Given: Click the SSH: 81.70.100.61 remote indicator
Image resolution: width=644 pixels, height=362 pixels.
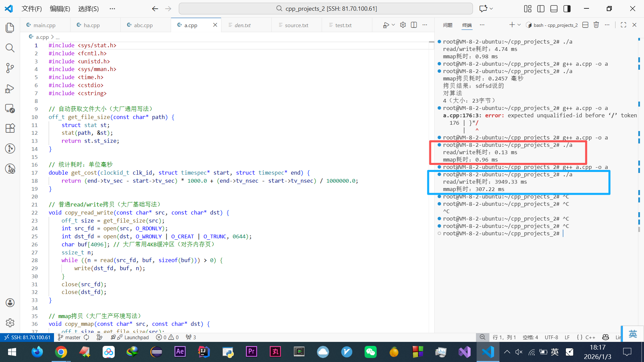Looking at the screenshot, I should pyautogui.click(x=27, y=338).
